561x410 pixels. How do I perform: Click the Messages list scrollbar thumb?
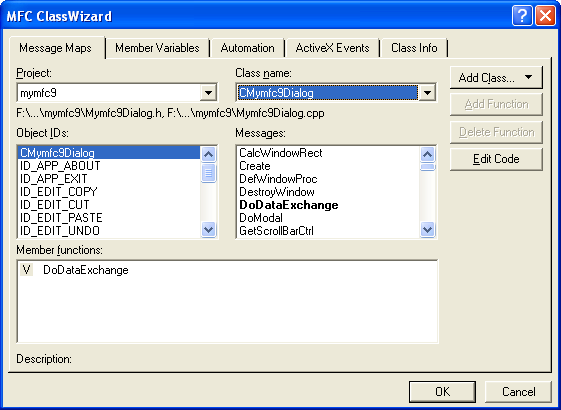427,167
